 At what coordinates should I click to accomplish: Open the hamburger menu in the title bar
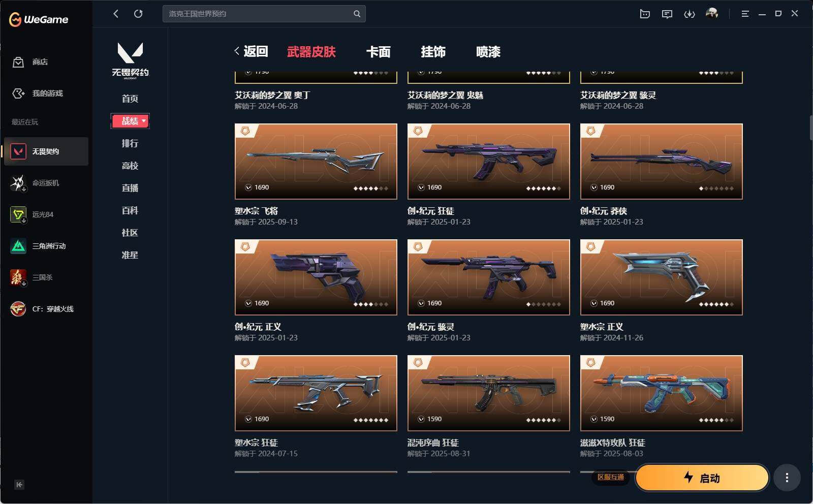[x=745, y=14]
